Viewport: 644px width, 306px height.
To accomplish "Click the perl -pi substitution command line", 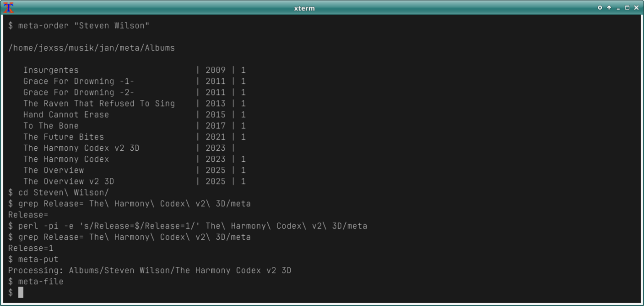I will (192, 226).
